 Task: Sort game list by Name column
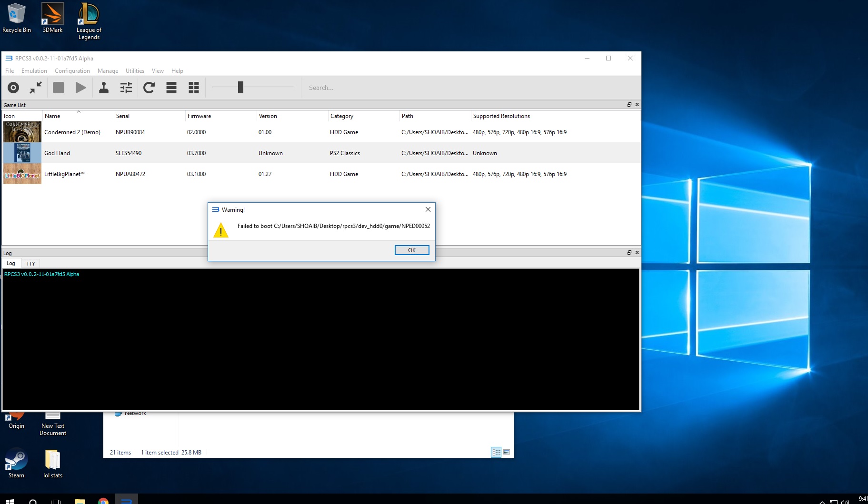coord(52,116)
